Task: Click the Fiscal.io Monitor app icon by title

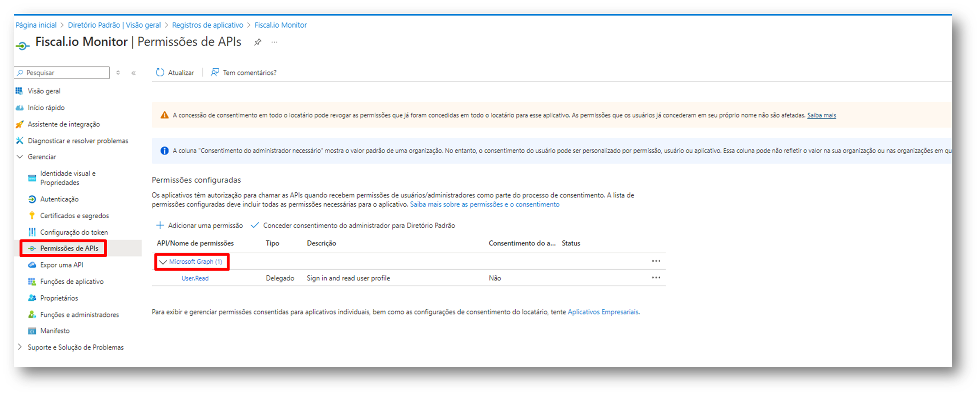Action: 22,45
